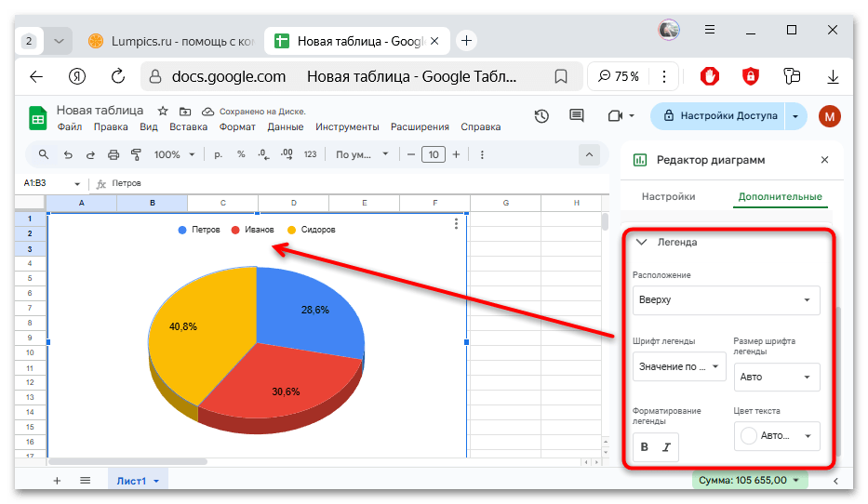Viewport: 868px width, 504px height.
Task: Star the document Новая таблица
Action: click(x=163, y=111)
